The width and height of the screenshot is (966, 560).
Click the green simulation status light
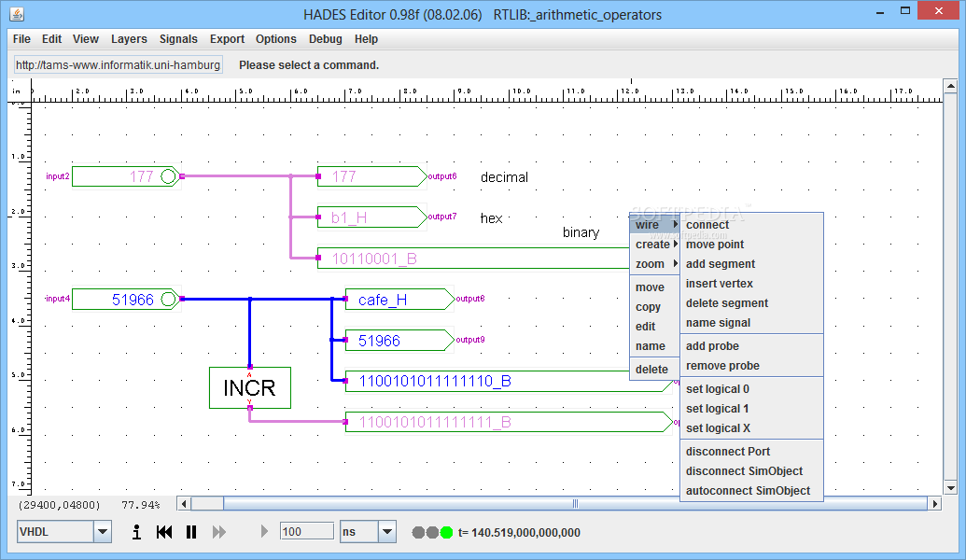(447, 532)
